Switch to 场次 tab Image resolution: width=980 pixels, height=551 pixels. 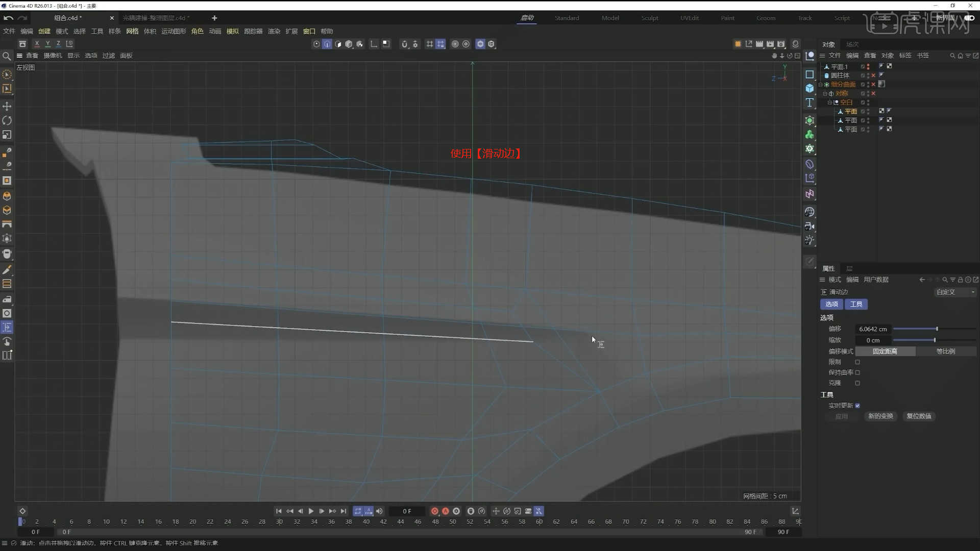852,44
